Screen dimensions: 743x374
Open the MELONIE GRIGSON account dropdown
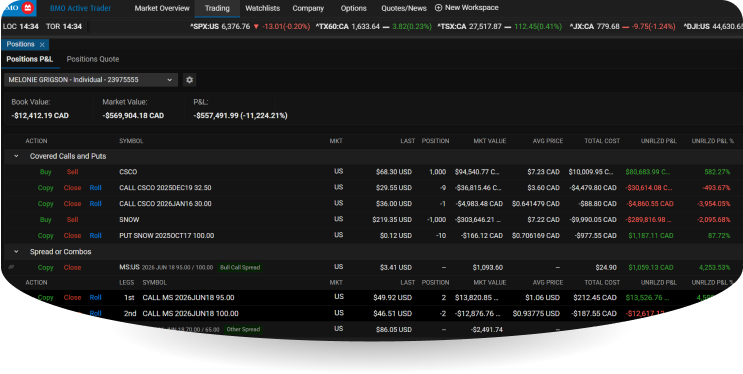91,80
